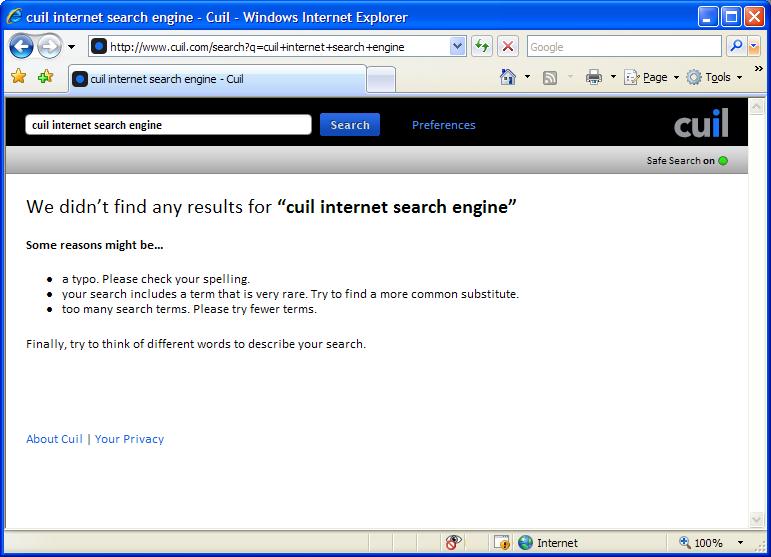Click the 100% zoom level button
The width and height of the screenshot is (771, 557).
701,543
